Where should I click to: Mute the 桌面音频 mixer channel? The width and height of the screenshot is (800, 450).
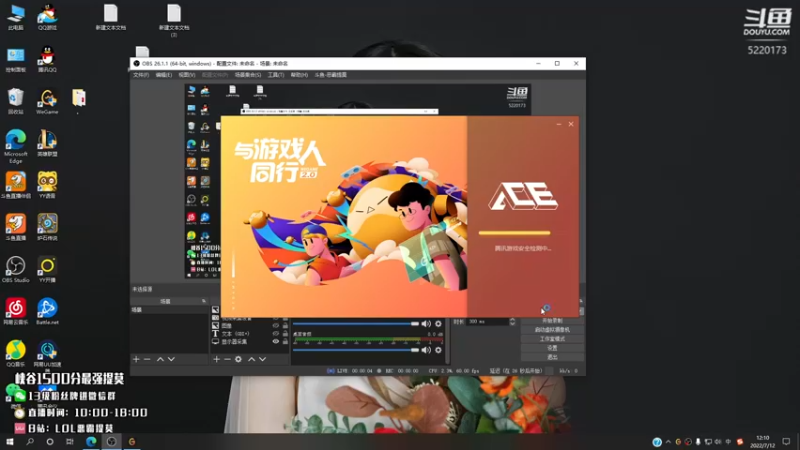click(426, 350)
